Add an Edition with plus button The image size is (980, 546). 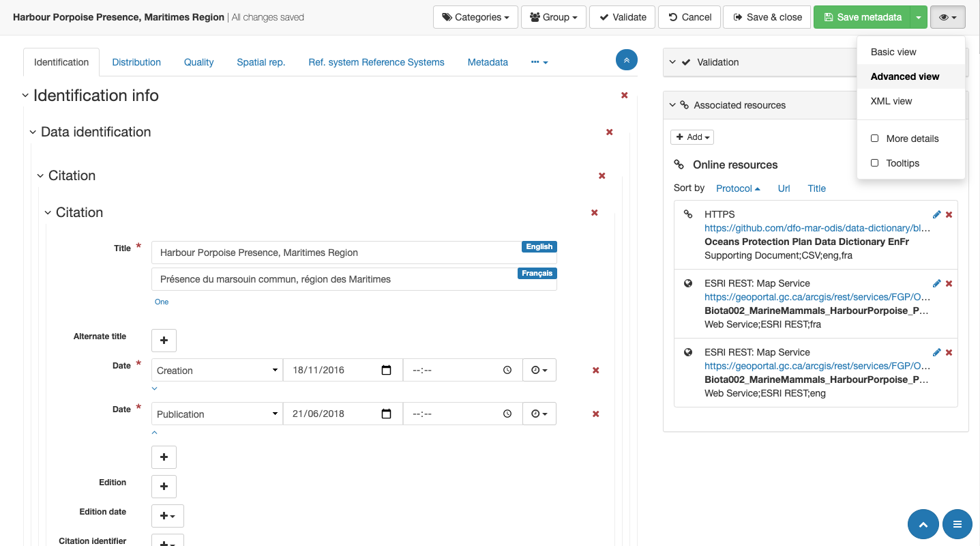click(x=164, y=487)
